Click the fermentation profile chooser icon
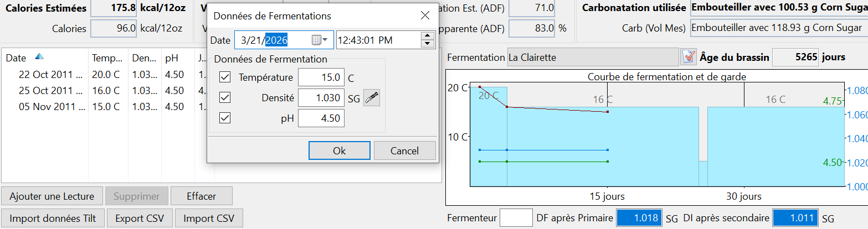 687,57
